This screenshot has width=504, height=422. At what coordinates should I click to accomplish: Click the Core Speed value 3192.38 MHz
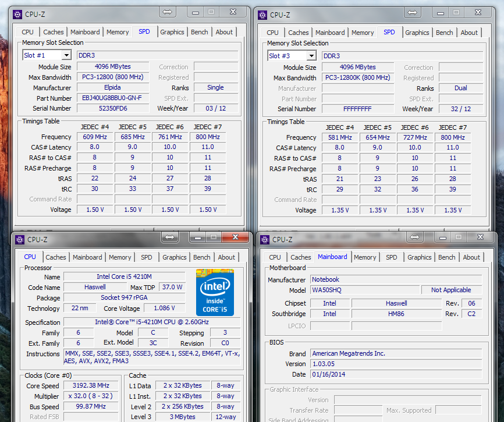[91, 385]
